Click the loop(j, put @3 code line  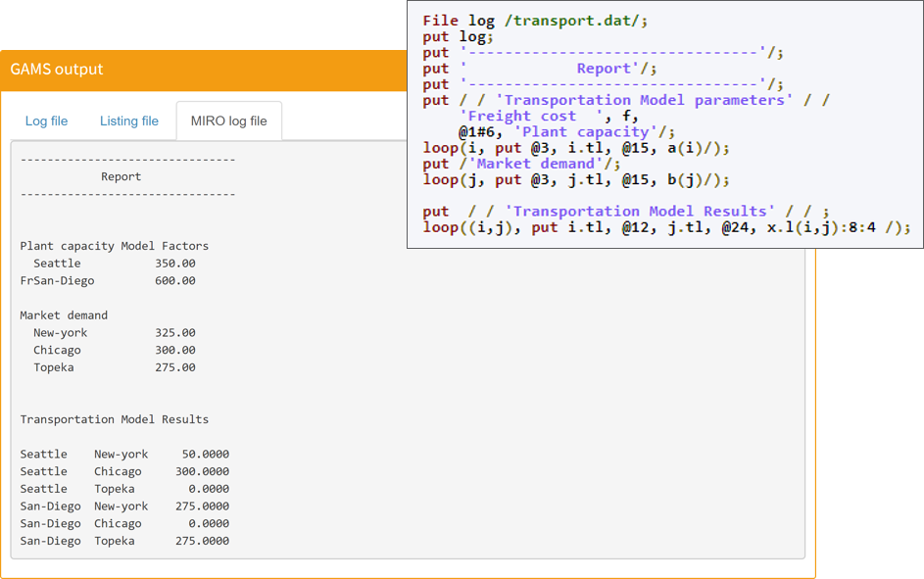tap(576, 179)
